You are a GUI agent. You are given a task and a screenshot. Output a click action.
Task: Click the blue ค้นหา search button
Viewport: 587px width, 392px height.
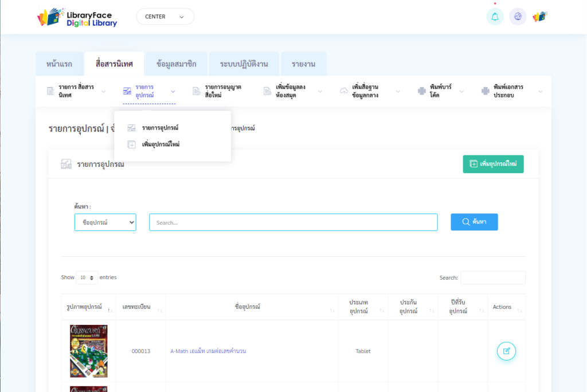pyautogui.click(x=474, y=222)
